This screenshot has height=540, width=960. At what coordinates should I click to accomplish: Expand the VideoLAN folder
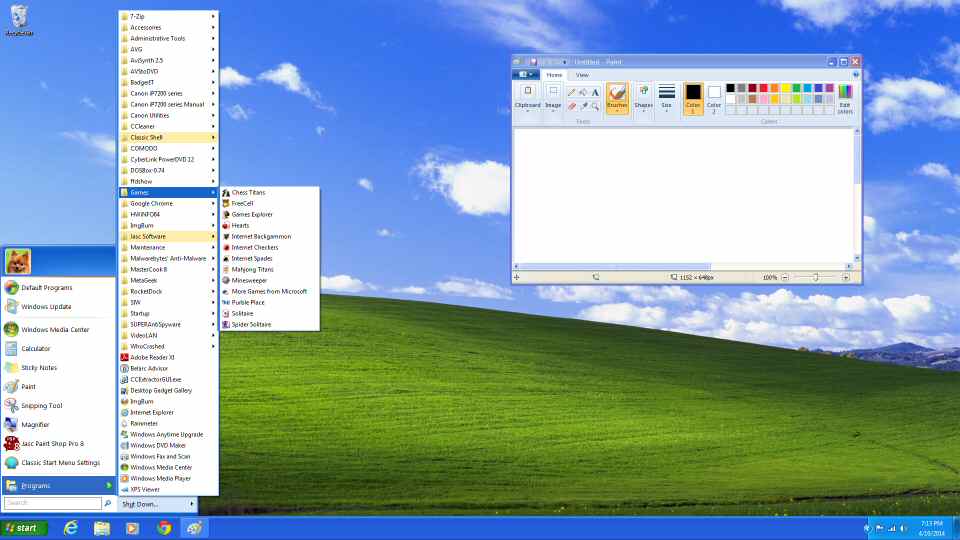(x=168, y=336)
